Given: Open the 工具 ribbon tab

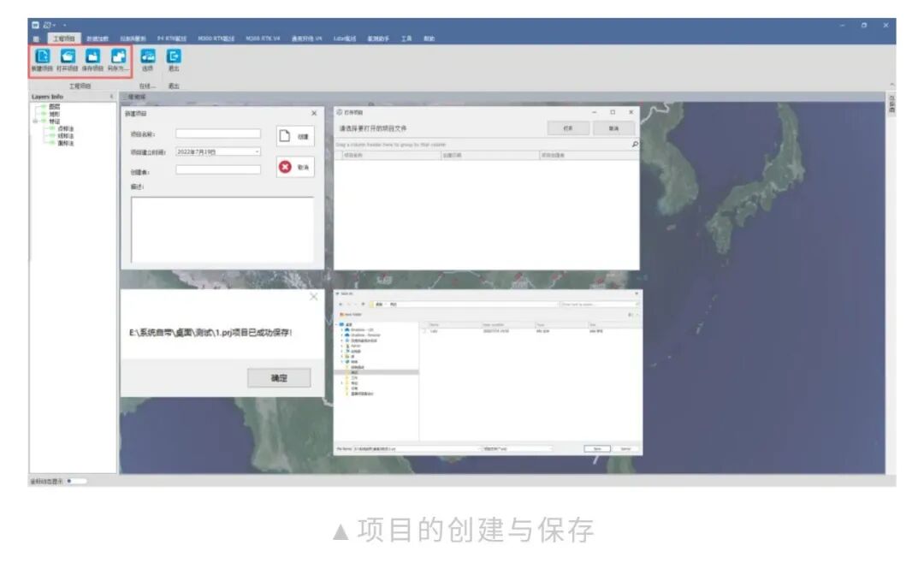Looking at the screenshot, I should 406,39.
